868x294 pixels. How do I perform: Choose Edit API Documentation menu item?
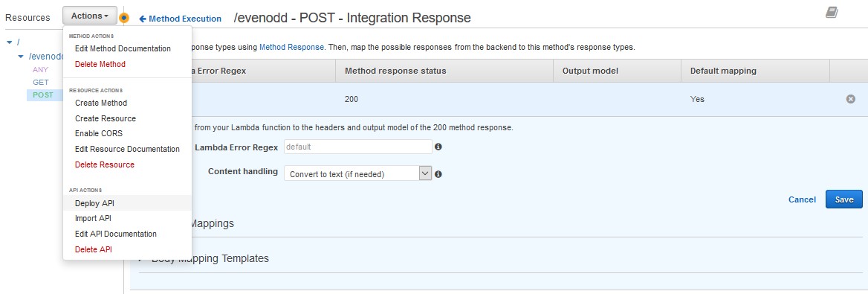pos(116,234)
